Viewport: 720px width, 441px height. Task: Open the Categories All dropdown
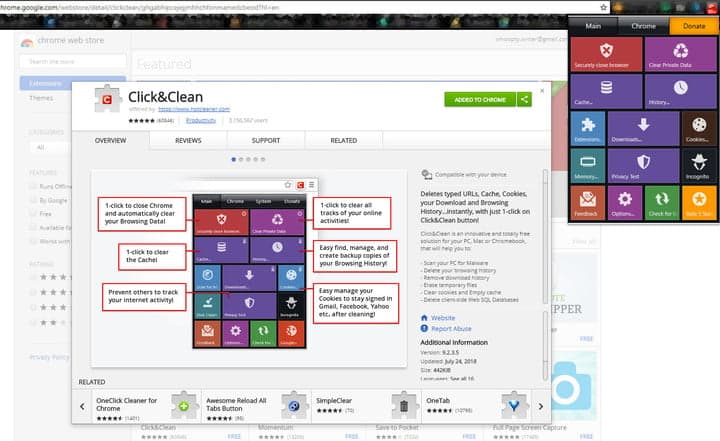click(51, 147)
